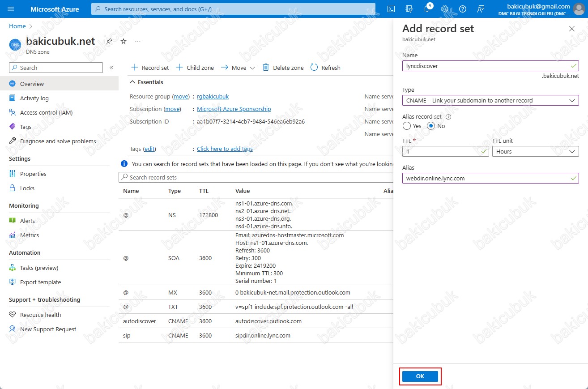The width and height of the screenshot is (588, 389).
Task: Open the TTL unit dropdown
Action: 535,151
